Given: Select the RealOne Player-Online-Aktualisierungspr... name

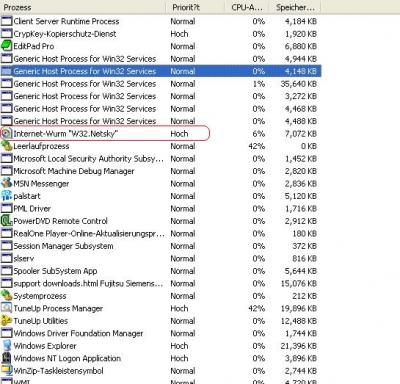Looking at the screenshot, I should coord(89,234).
